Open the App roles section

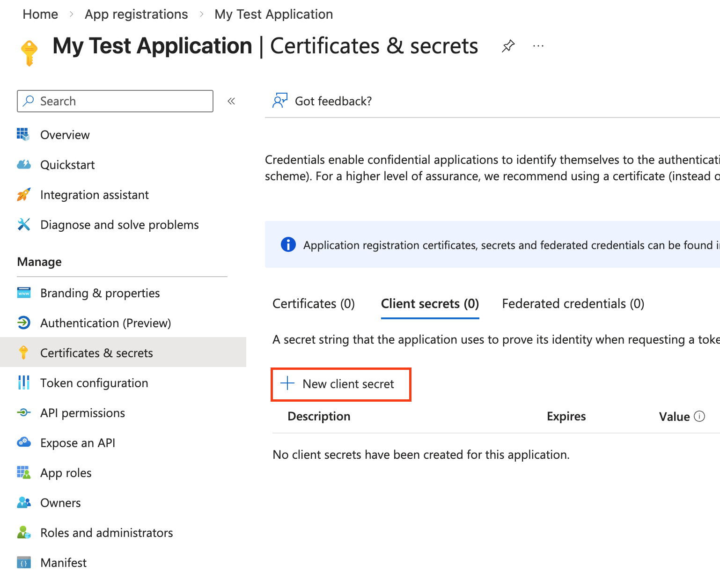click(x=66, y=473)
